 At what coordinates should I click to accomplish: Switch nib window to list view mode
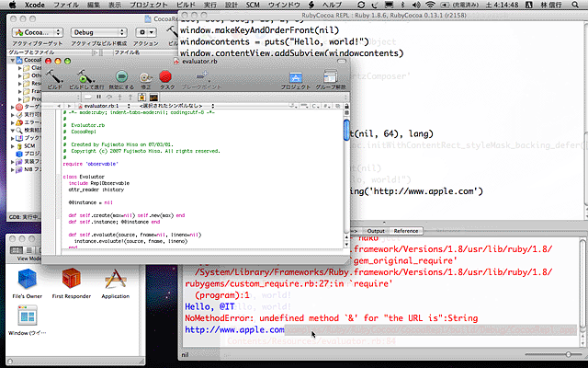pyautogui.click(x=29, y=250)
